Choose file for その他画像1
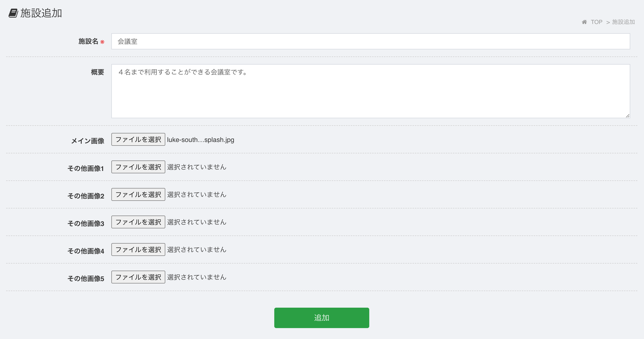This screenshot has width=644, height=339. (x=138, y=167)
